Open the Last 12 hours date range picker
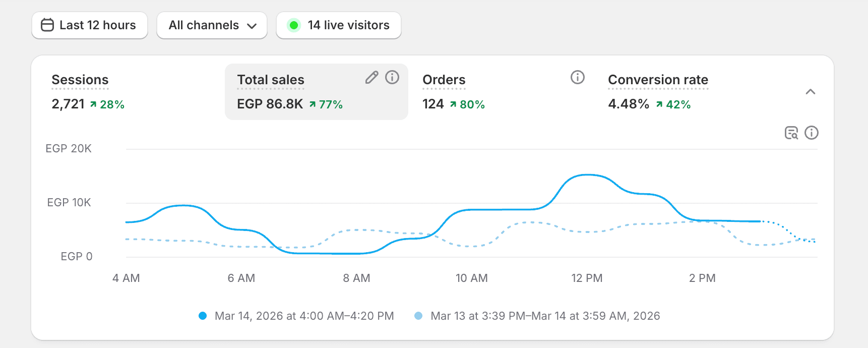The width and height of the screenshot is (868, 348). [90, 25]
